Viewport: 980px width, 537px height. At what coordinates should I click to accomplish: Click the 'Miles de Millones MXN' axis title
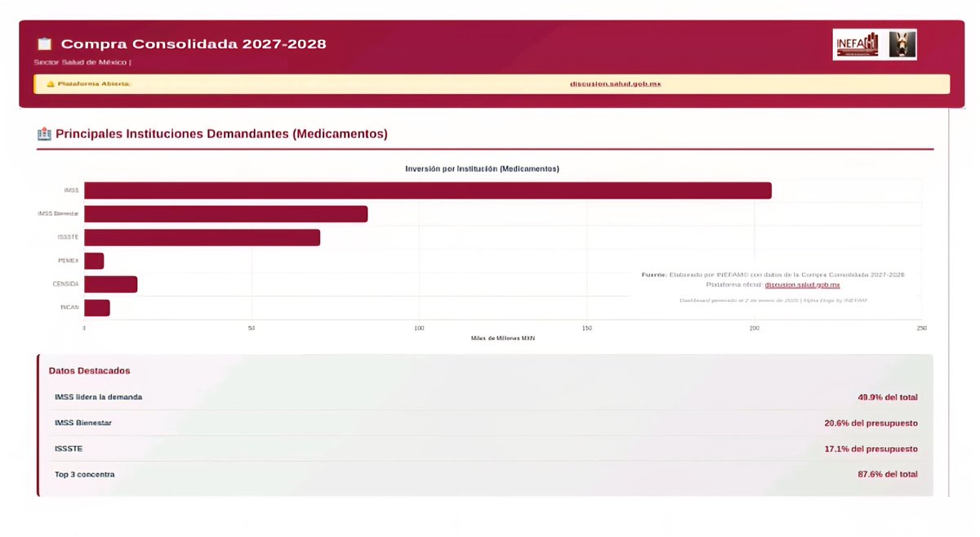coord(502,338)
